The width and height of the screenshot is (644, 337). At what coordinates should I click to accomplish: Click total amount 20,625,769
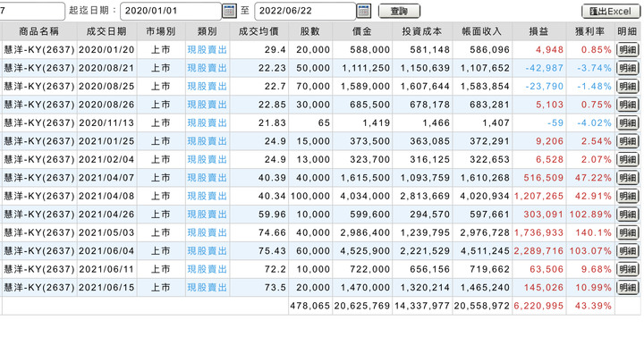(362, 306)
